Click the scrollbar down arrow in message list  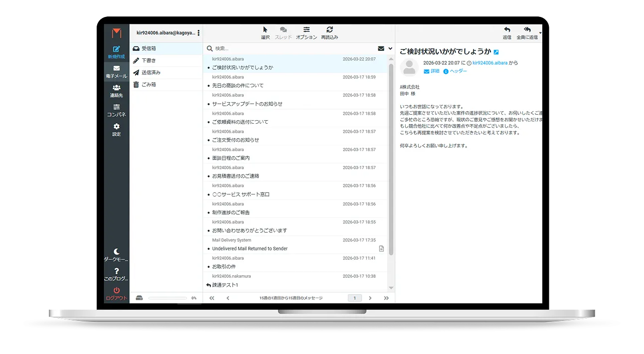tap(391, 288)
